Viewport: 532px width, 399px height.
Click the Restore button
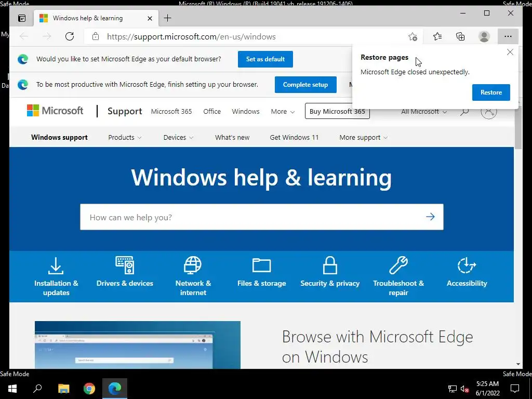491,92
